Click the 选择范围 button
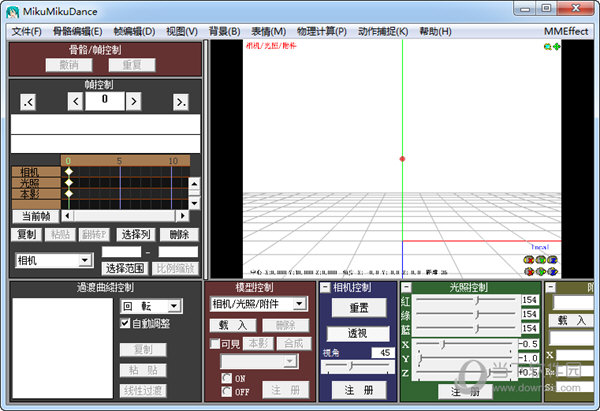Image resolution: width=600 pixels, height=411 pixels. click(x=125, y=268)
